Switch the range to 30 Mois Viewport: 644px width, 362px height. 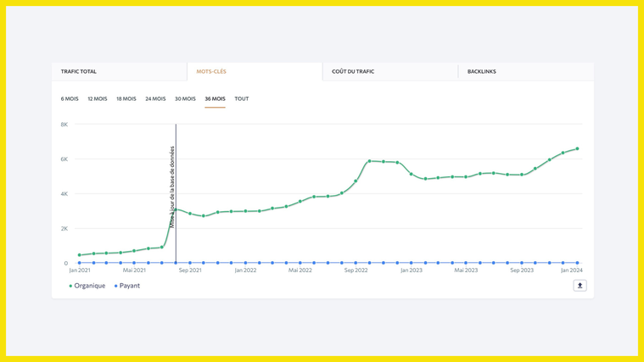click(185, 99)
